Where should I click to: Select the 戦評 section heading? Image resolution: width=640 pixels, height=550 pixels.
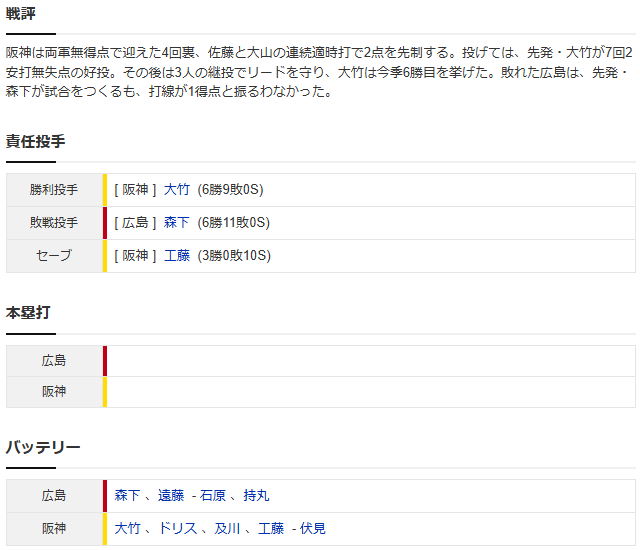(x=21, y=14)
